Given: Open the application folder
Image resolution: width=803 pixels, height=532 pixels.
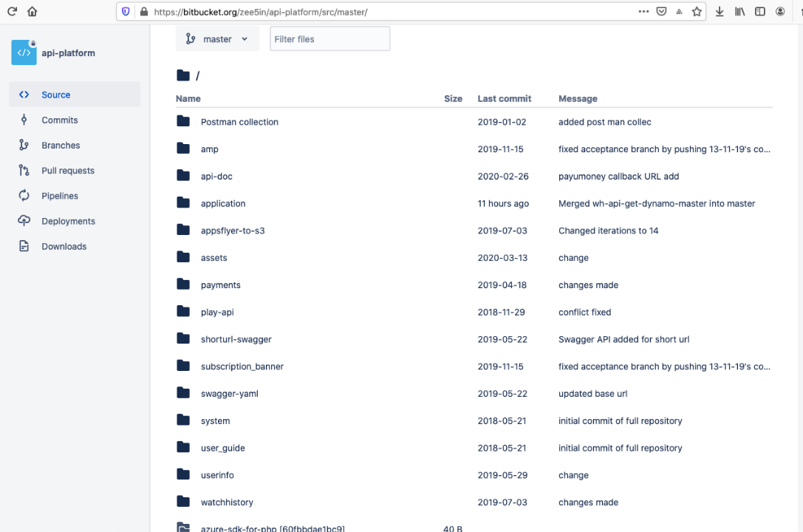Looking at the screenshot, I should click(222, 203).
